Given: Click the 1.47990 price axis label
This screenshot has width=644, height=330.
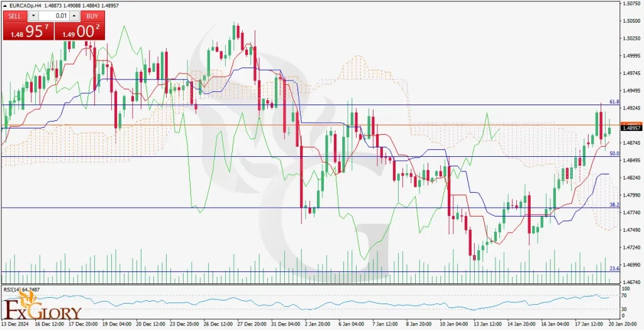Looking at the screenshot, I should click(x=633, y=195).
